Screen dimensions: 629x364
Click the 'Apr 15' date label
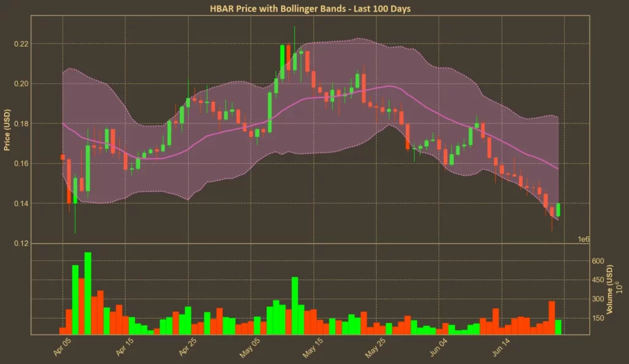tap(125, 347)
